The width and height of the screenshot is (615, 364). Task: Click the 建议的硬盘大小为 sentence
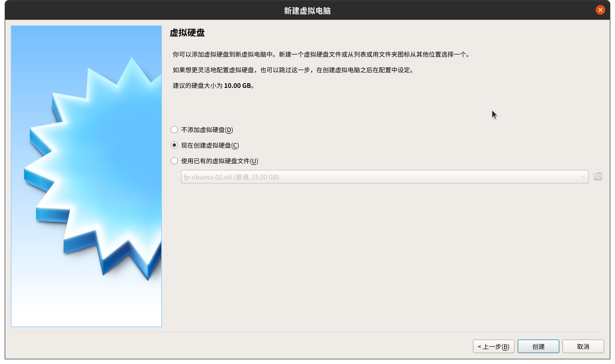[198, 86]
